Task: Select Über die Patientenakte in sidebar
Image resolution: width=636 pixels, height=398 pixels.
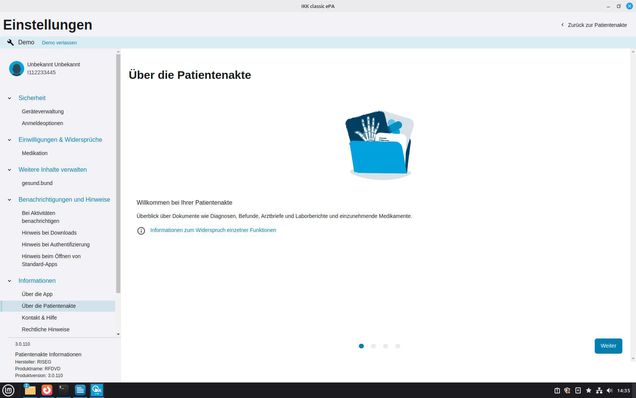Action: pyautogui.click(x=58, y=306)
